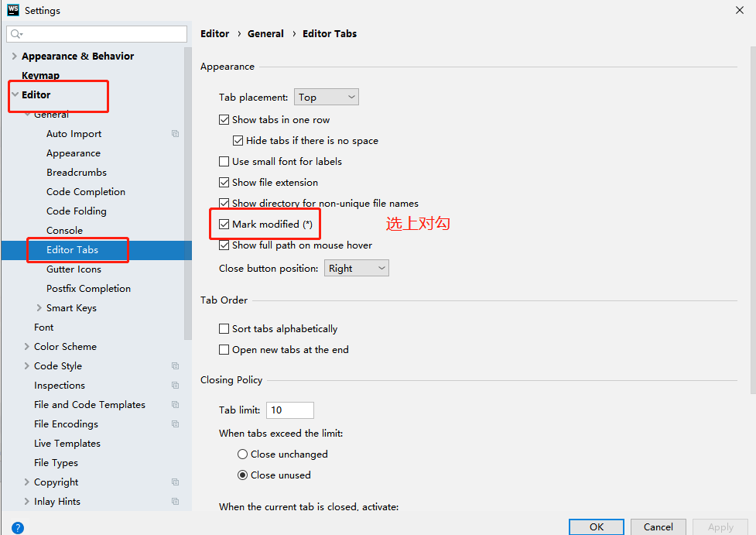Click the settings tree vertical scrollbar
Screen dimensions: 756x535
187,193
